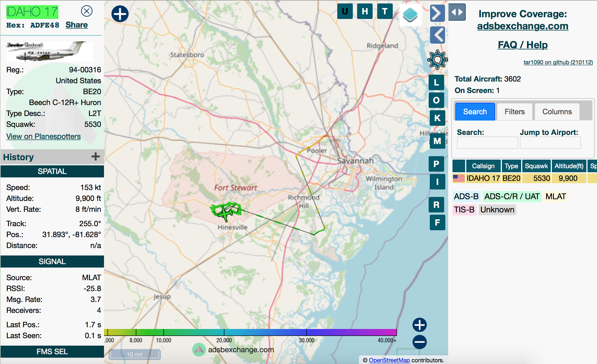This screenshot has height=364, width=597.
Task: Click the ADS-C/R / UAT legend label
Action: (x=512, y=196)
